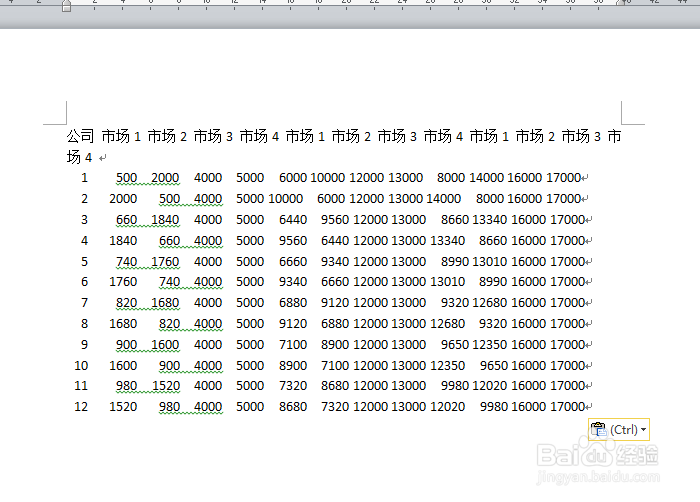Click value 9560 in row 4
Viewport: 700px width, 502px height.
coord(293,241)
